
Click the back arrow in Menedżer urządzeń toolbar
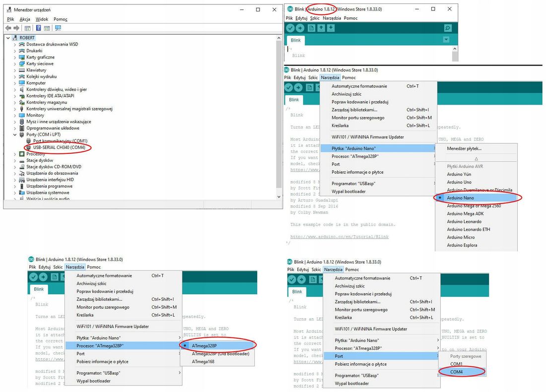point(8,28)
